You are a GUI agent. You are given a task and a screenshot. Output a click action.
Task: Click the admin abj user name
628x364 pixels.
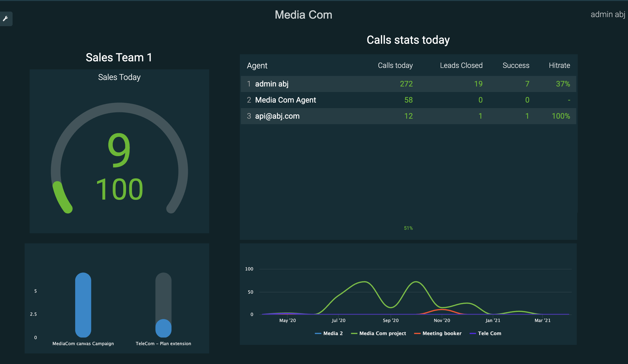tap(607, 14)
